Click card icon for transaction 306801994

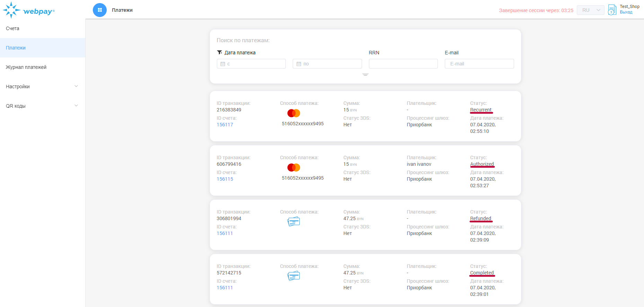click(x=293, y=222)
